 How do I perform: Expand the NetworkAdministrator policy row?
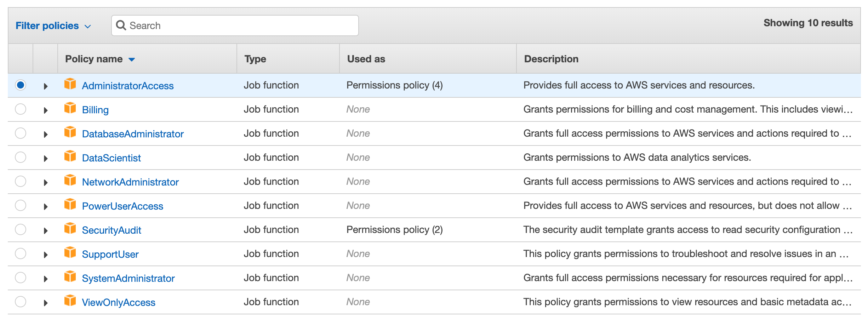pos(46,182)
